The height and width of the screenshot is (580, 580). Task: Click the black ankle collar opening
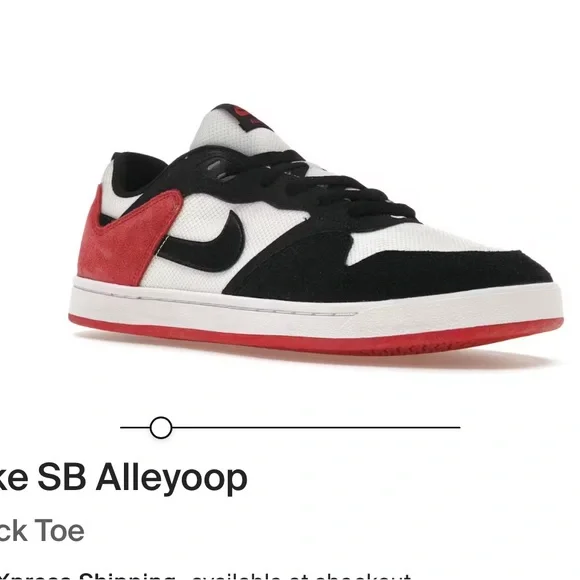[x=139, y=172]
